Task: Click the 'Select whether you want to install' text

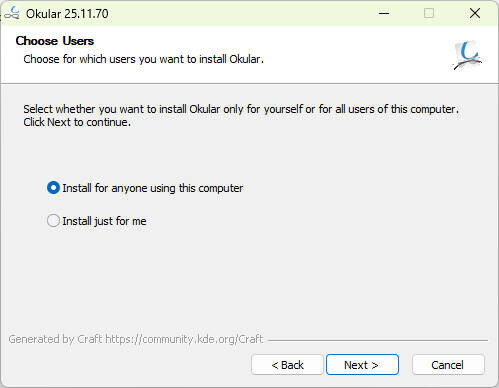Action: pyautogui.click(x=241, y=109)
